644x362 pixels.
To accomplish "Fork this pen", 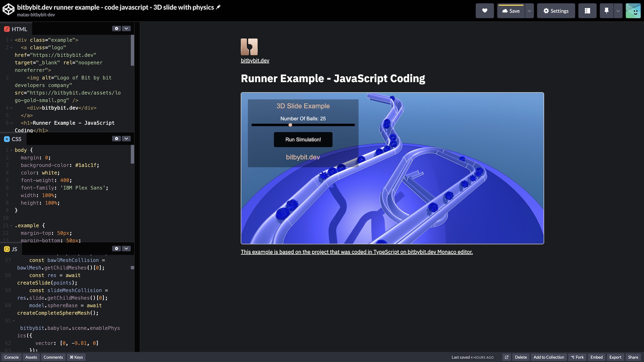I will 577,357.
